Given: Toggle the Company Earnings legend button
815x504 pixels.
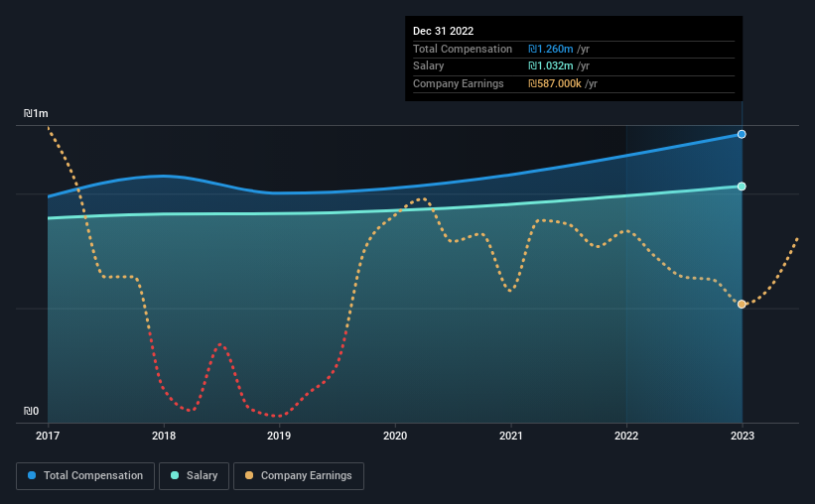Looking at the screenshot, I should [299, 476].
